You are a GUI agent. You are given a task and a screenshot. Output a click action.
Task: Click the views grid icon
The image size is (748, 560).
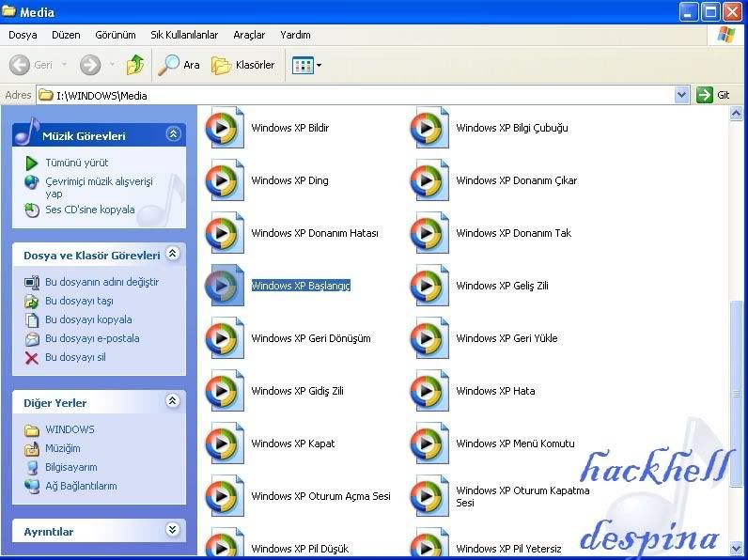[303, 66]
